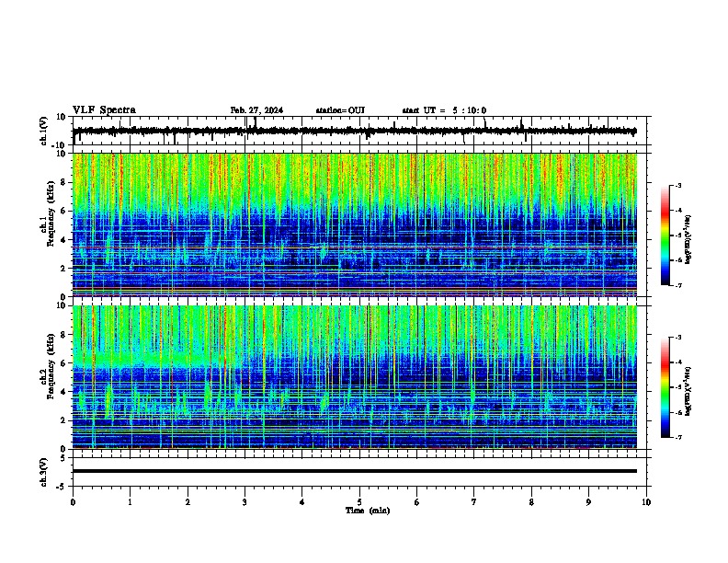Click the ch.1 color bar "log(PSD)" unit label
The width and height of the screenshot is (728, 563).
click(688, 239)
